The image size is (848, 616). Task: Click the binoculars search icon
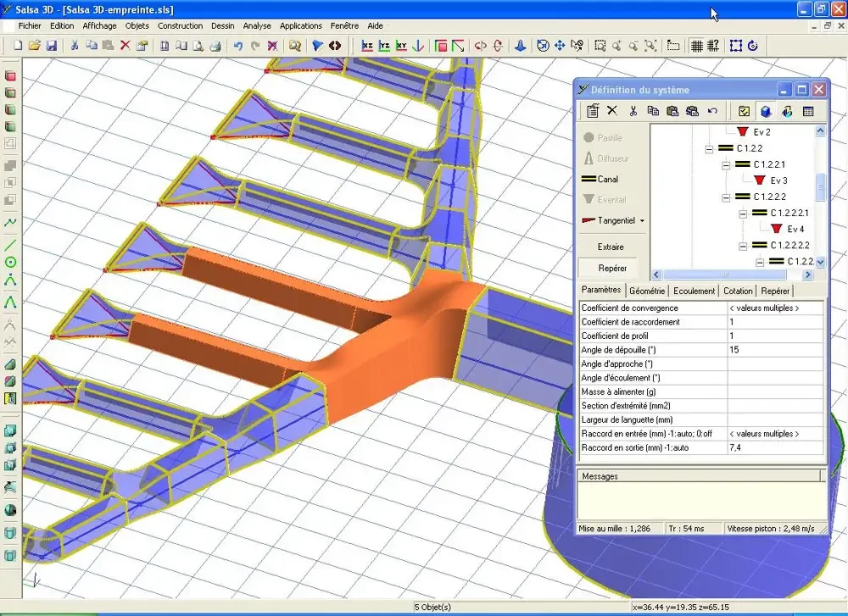click(x=295, y=46)
